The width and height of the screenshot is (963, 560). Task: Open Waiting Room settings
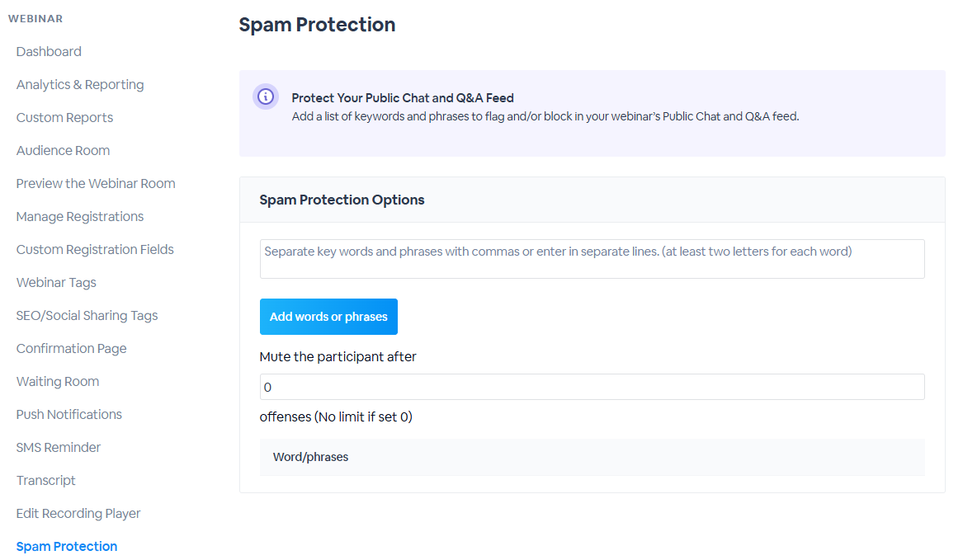click(57, 382)
